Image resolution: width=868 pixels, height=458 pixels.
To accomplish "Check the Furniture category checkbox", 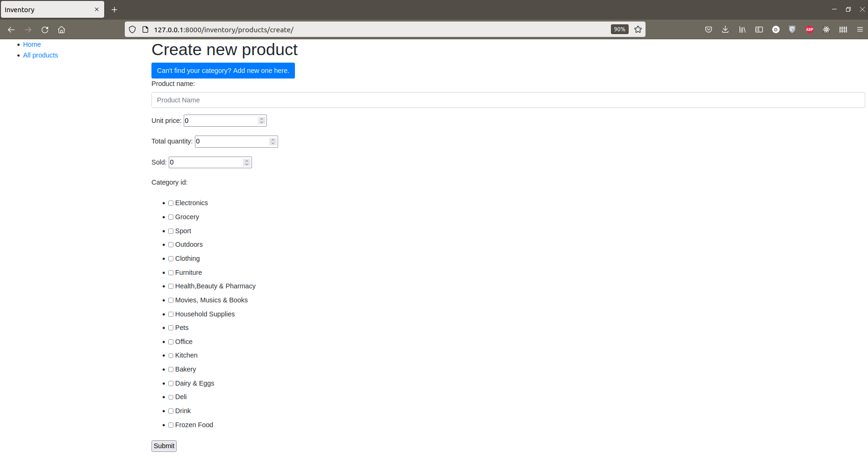I will tap(171, 273).
